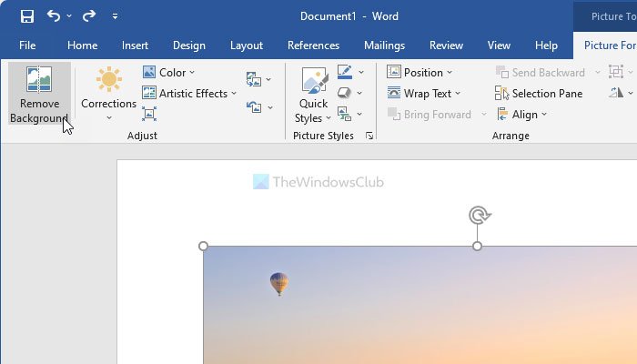The width and height of the screenshot is (637, 364).
Task: Open the Align dropdown
Action: pos(522,115)
